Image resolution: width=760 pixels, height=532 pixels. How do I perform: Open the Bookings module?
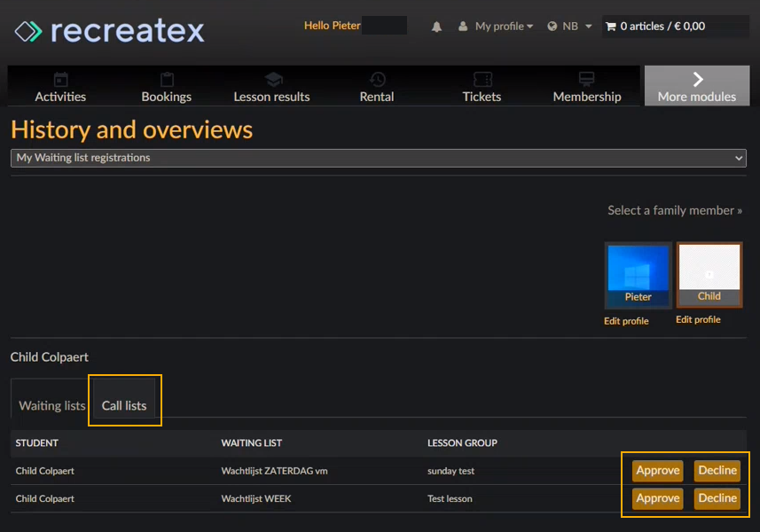click(166, 88)
